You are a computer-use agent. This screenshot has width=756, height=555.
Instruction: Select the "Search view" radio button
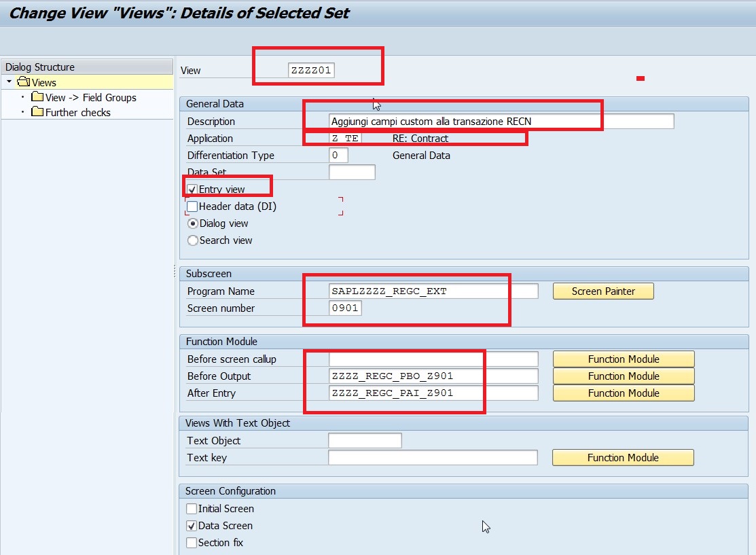(191, 240)
